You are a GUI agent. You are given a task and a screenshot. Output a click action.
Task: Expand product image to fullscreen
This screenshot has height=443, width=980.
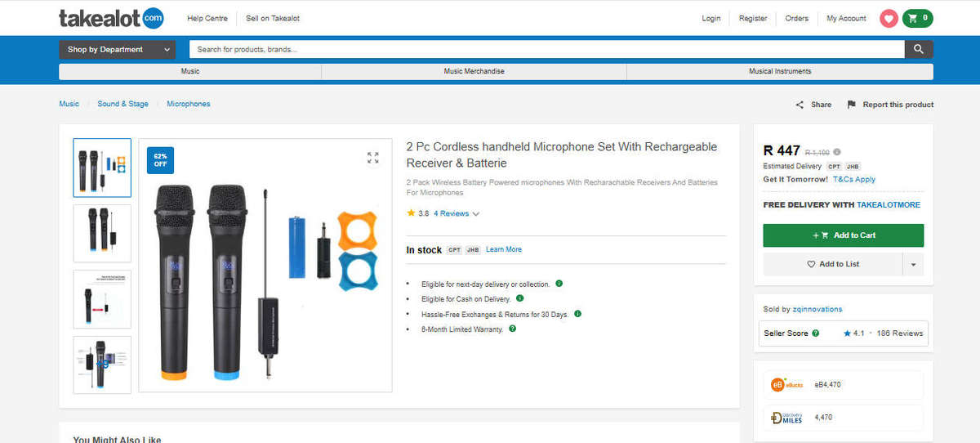point(372,158)
